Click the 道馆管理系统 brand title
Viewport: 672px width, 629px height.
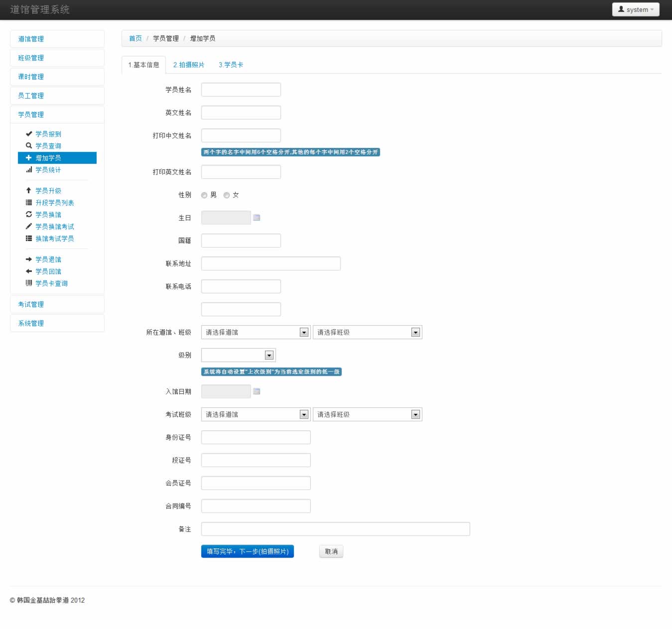tap(40, 9)
